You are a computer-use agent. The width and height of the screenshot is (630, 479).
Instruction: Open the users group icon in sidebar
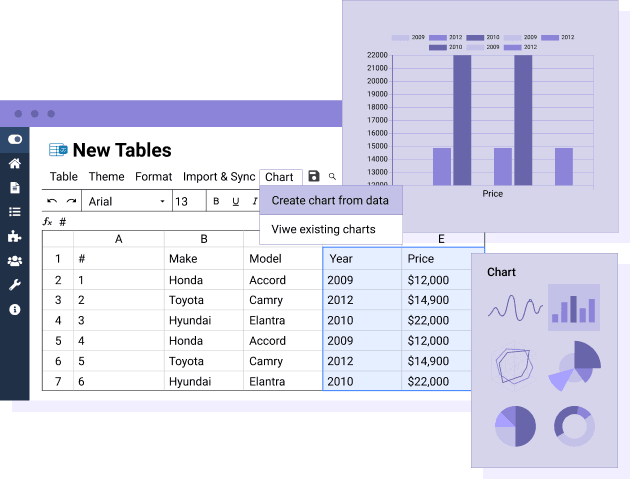pyautogui.click(x=15, y=261)
